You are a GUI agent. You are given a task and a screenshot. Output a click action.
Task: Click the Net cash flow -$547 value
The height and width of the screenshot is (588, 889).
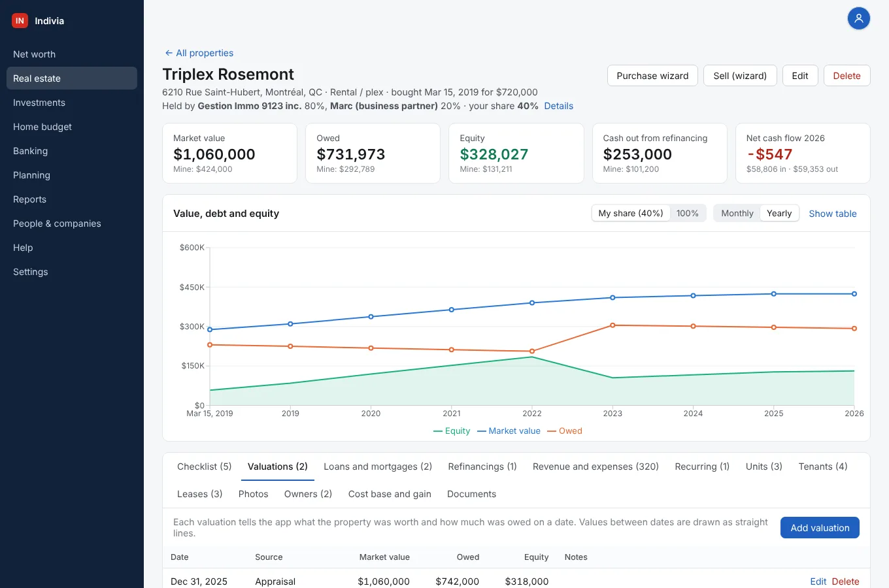click(x=769, y=154)
